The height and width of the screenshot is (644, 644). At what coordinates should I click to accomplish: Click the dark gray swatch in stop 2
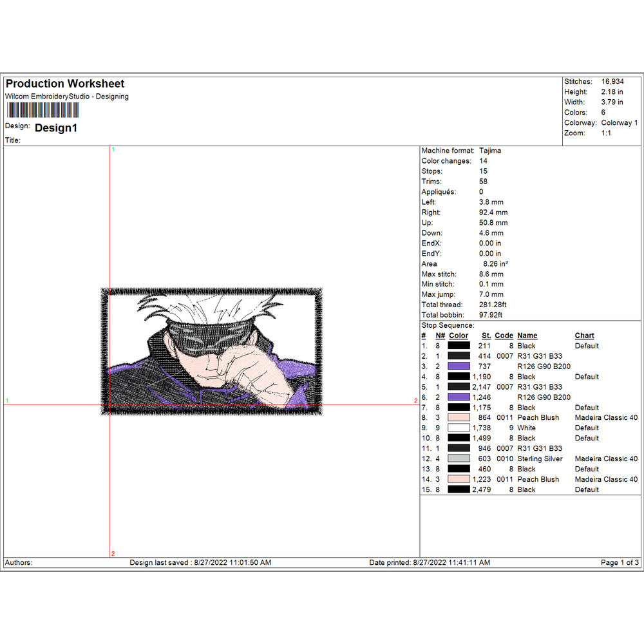(x=459, y=356)
